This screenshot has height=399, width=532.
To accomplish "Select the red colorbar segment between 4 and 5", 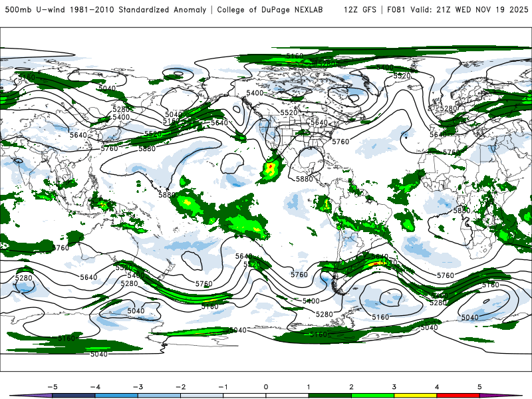I will 458,396.
